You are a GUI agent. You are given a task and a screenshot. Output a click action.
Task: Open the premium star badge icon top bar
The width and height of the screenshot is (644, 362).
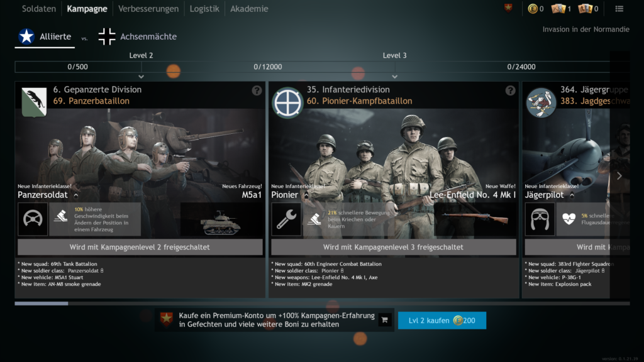point(508,8)
